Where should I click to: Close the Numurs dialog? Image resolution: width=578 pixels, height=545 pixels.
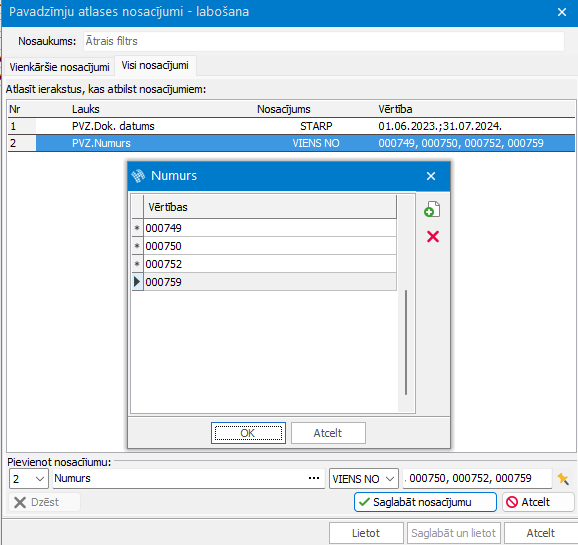click(431, 176)
